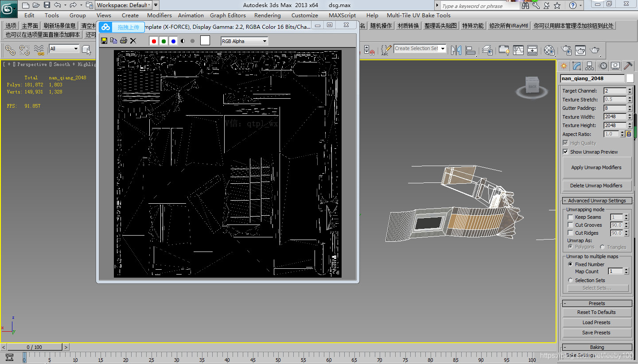Click the Edit Named Selection Sets icon
Screen dimensions: 638x364
click(x=386, y=50)
